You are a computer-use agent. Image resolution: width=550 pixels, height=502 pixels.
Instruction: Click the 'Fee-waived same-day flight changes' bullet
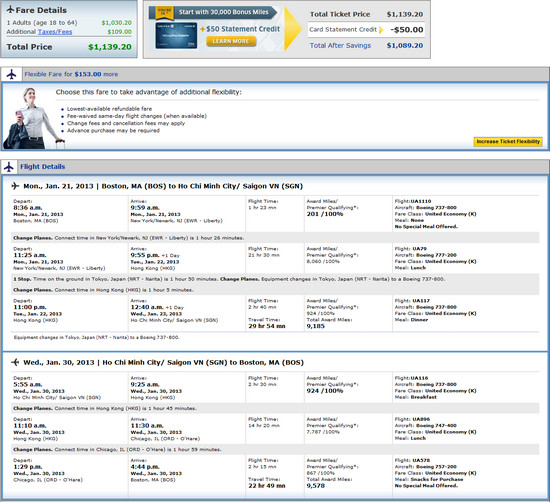(x=137, y=116)
